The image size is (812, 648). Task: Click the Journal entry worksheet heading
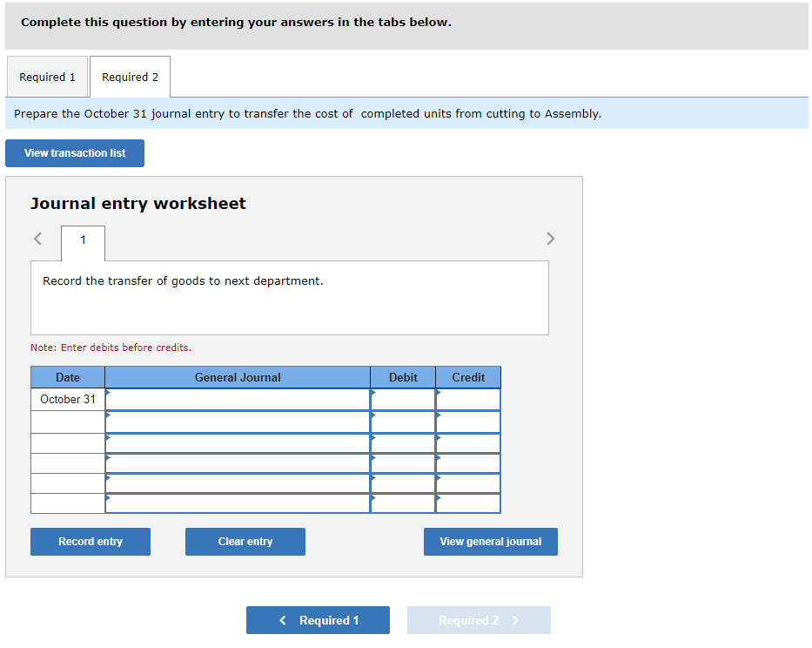coord(138,203)
